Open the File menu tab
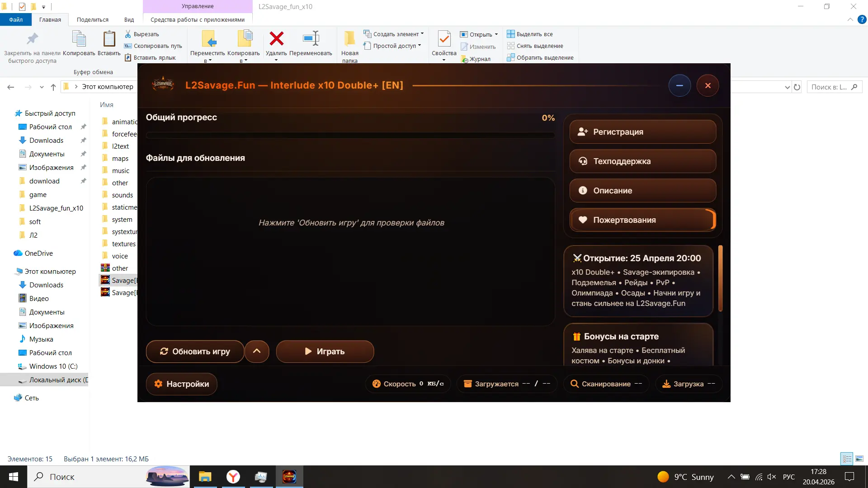Image resolution: width=868 pixels, height=488 pixels. pyautogui.click(x=16, y=19)
